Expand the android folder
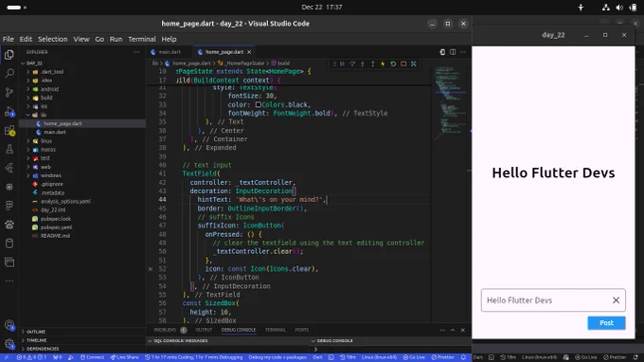Viewport: 644px width, 362px height. click(49, 89)
